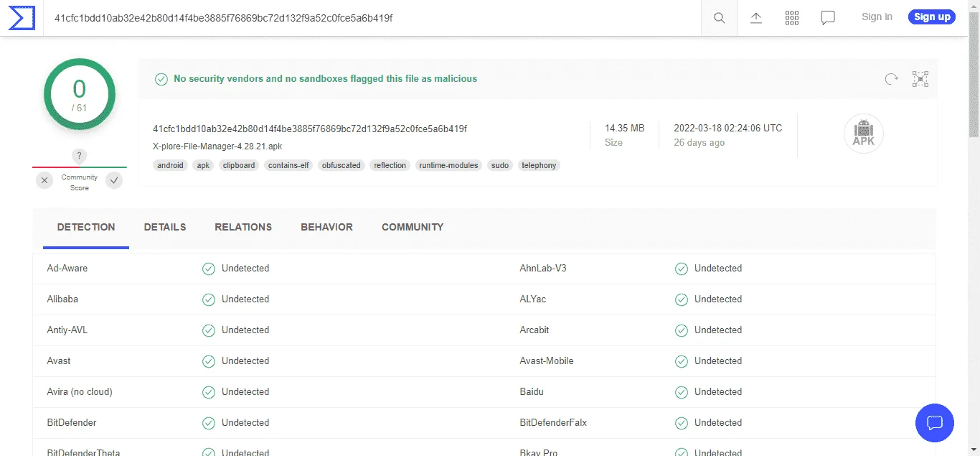Click the BitDefenderFalx undetected check icon
The image size is (980, 456).
[x=682, y=423]
